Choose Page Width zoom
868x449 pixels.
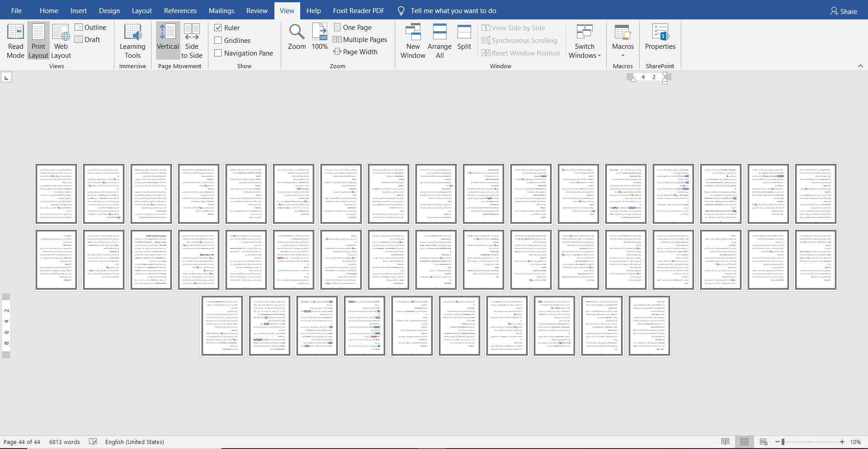pos(355,52)
